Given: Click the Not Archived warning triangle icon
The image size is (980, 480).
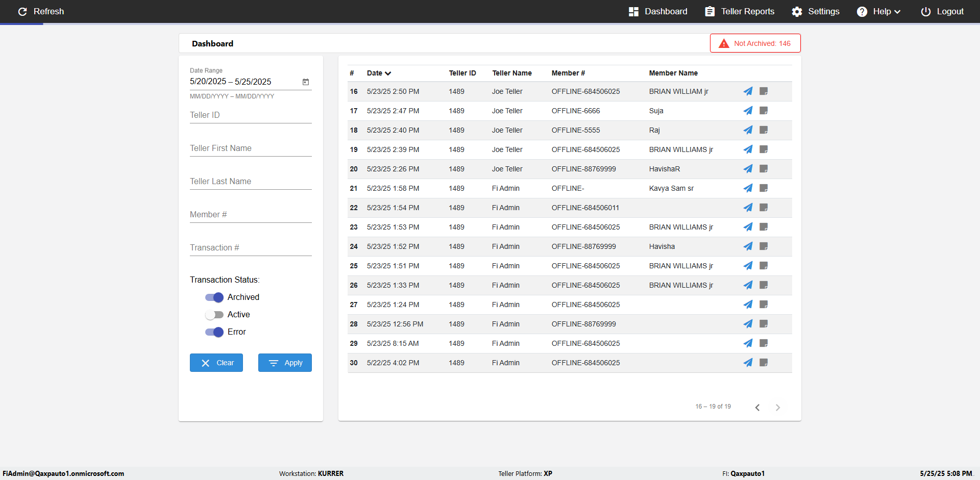Looking at the screenshot, I should [x=724, y=43].
